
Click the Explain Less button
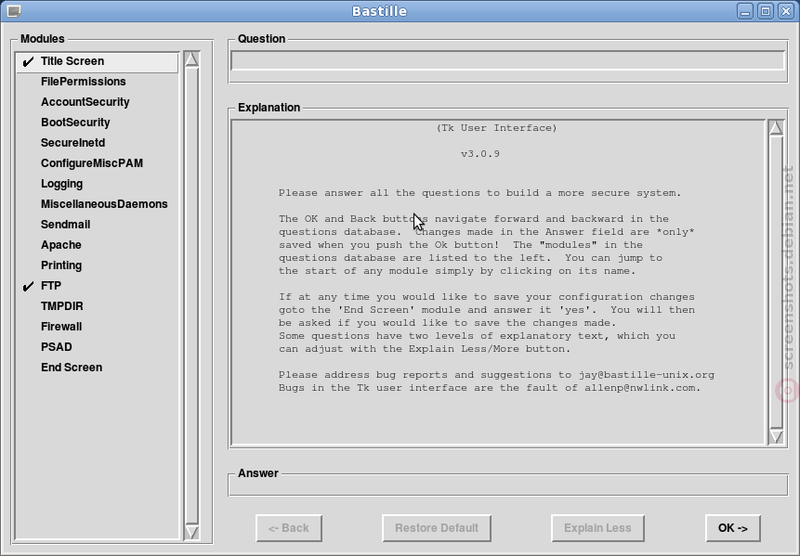point(597,528)
